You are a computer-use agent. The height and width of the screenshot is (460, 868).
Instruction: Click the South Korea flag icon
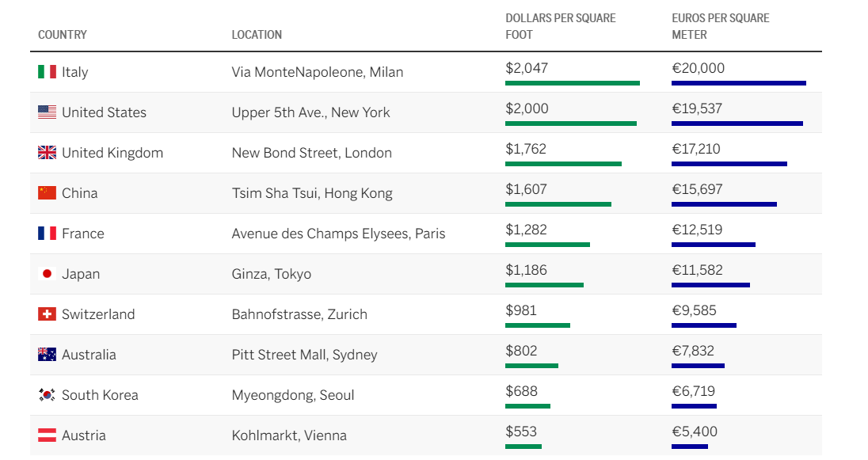(x=47, y=395)
